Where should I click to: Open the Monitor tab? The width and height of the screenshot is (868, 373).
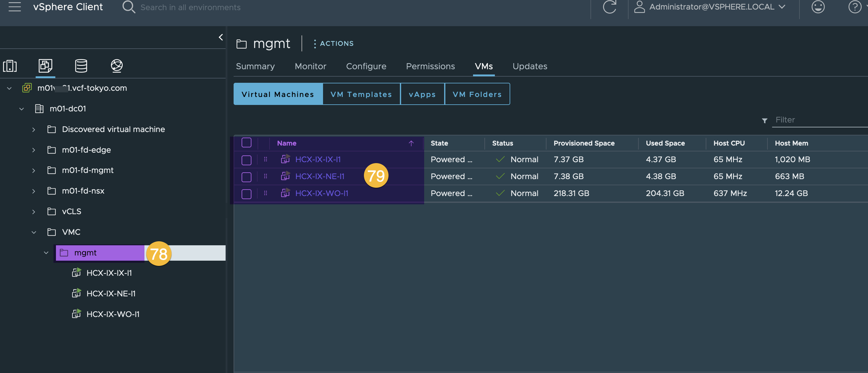[310, 66]
